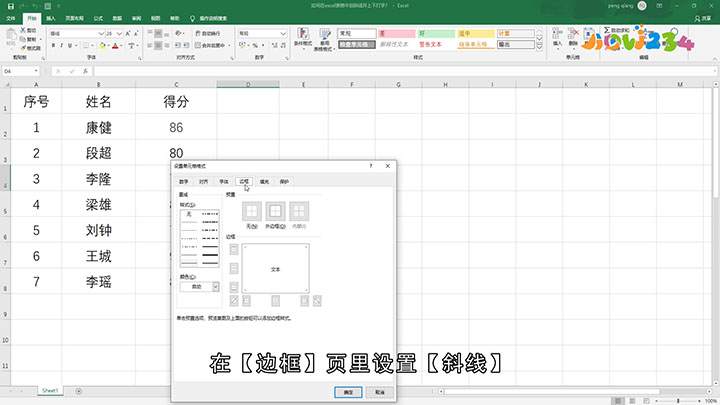This screenshot has width=720, height=405.
Task: Add a new sheet with plus icon
Action: (79, 391)
